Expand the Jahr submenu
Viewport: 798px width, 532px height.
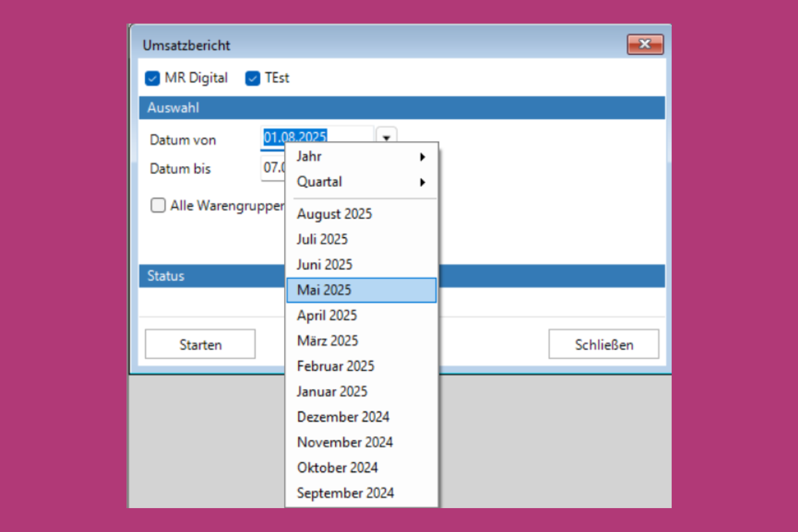pos(361,157)
